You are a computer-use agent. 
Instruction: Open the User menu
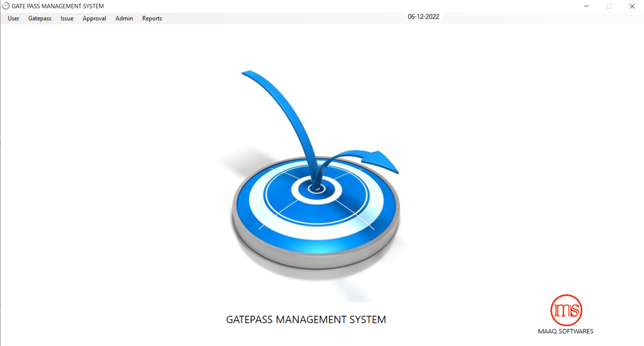[13, 18]
